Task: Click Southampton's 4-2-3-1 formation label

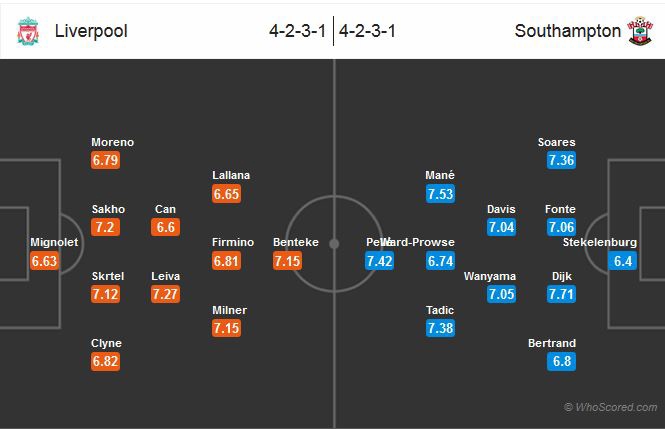Action: pos(368,31)
